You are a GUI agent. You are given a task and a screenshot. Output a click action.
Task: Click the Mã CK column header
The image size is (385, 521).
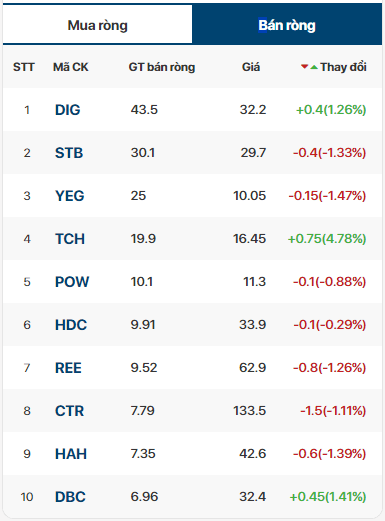(x=71, y=67)
